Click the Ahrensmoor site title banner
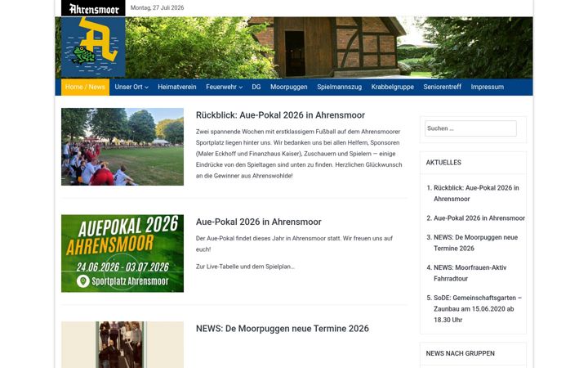Screen dimensions: 588x368 coord(93,8)
